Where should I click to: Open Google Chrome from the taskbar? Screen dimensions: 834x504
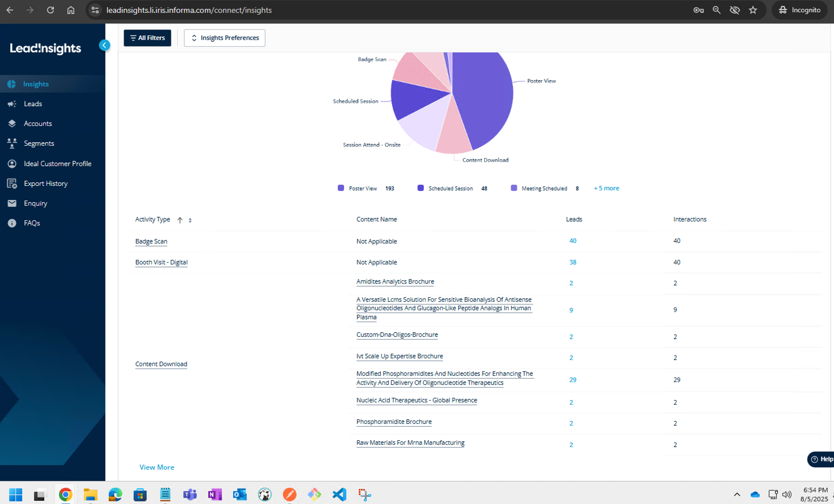point(66,494)
